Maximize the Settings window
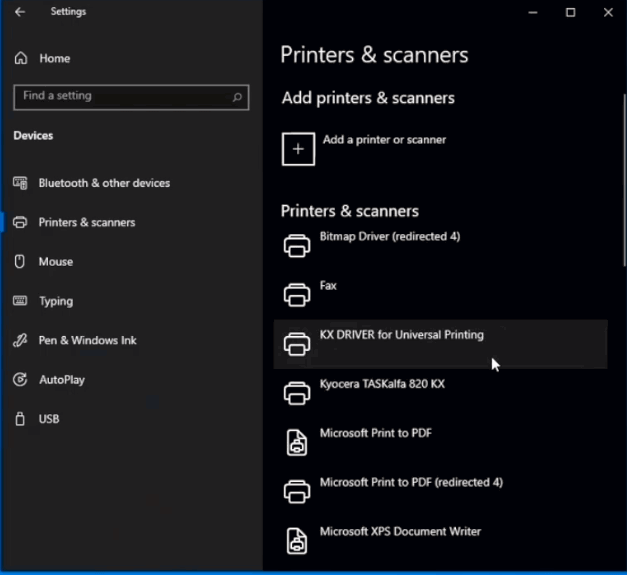This screenshot has width=627, height=575. tap(571, 12)
